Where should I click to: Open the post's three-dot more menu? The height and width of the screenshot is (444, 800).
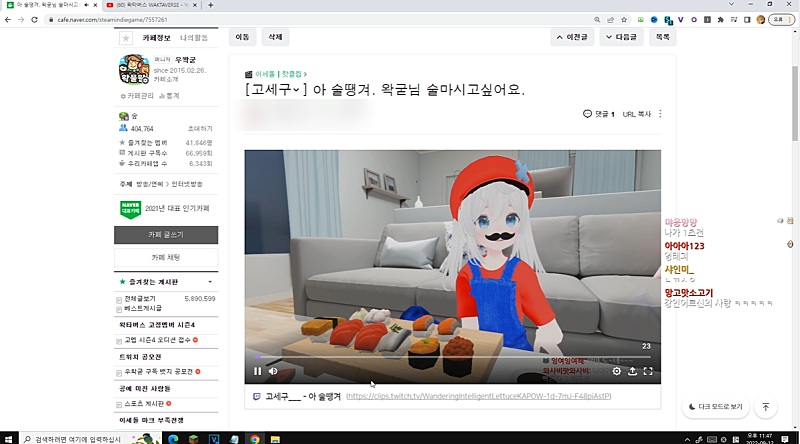pyautogui.click(x=660, y=114)
